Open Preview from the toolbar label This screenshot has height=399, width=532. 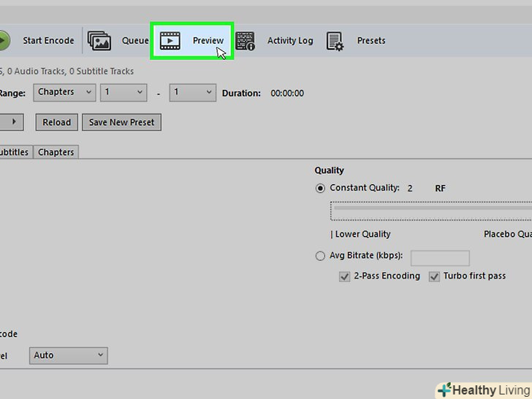point(208,40)
